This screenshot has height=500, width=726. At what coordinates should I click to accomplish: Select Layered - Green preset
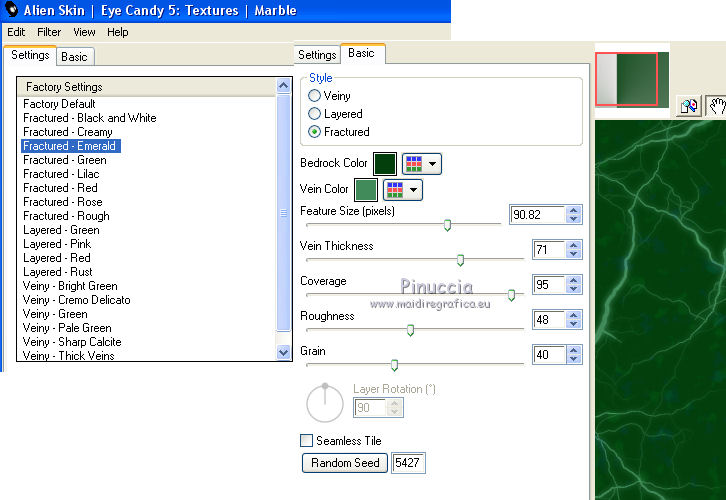click(x=61, y=230)
